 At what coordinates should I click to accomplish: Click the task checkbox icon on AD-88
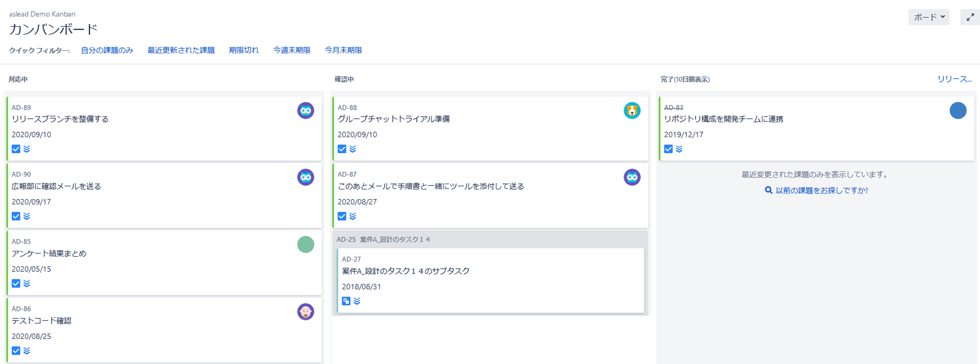[342, 149]
